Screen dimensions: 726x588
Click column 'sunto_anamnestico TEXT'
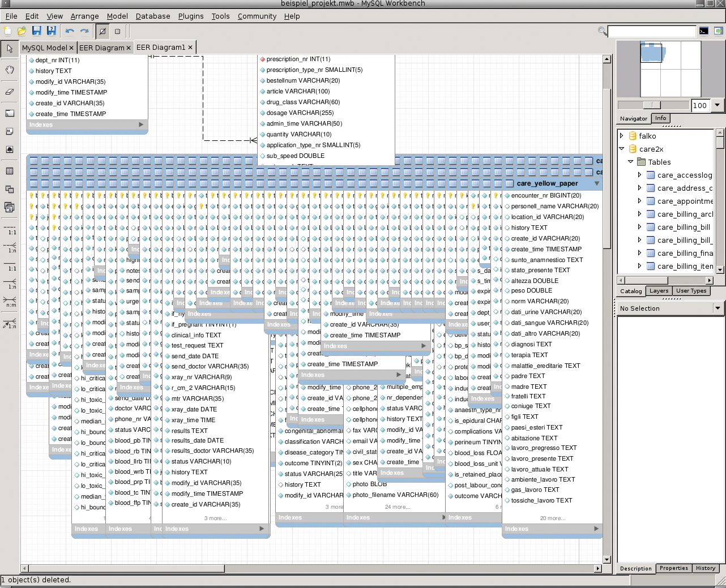(547, 260)
